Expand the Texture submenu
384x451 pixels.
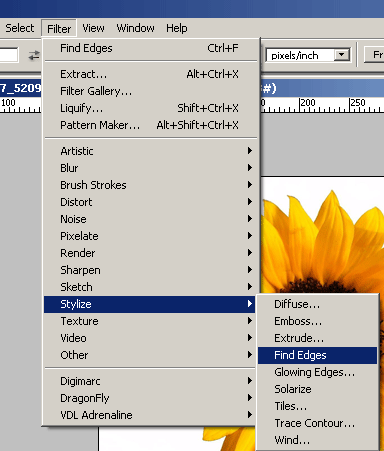(x=149, y=321)
